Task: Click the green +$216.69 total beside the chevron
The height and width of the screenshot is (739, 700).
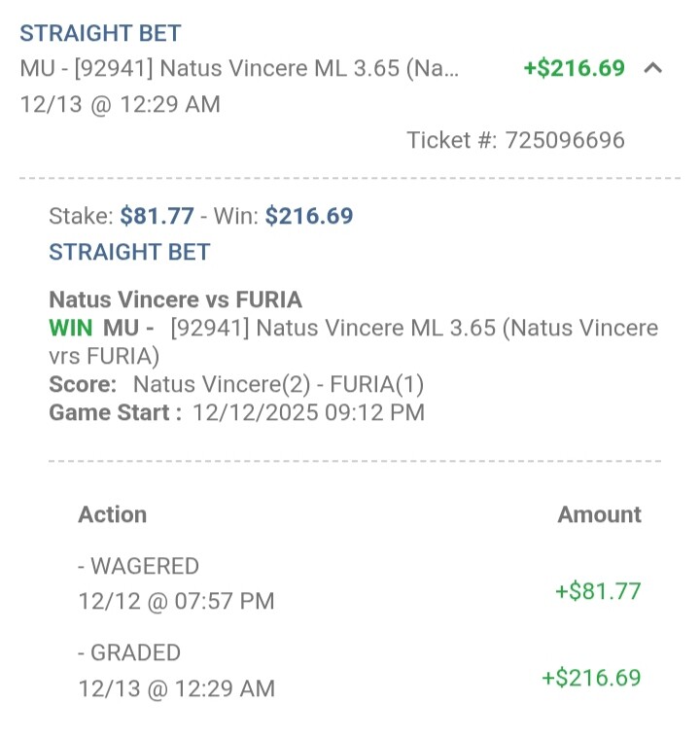Action: tap(574, 69)
